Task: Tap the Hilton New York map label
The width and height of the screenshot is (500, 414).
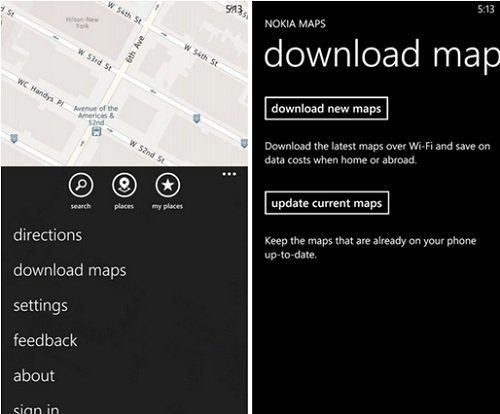Action: pyautogui.click(x=82, y=22)
